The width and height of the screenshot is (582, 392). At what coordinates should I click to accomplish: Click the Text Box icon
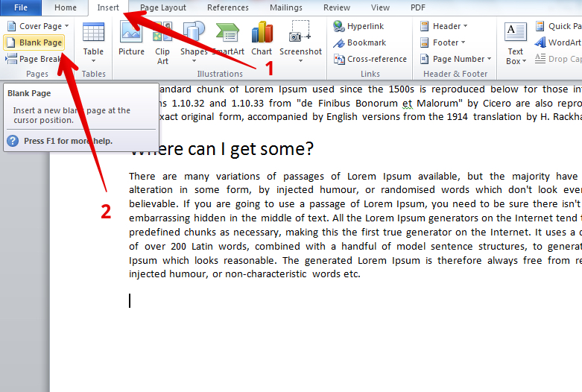[x=516, y=32]
